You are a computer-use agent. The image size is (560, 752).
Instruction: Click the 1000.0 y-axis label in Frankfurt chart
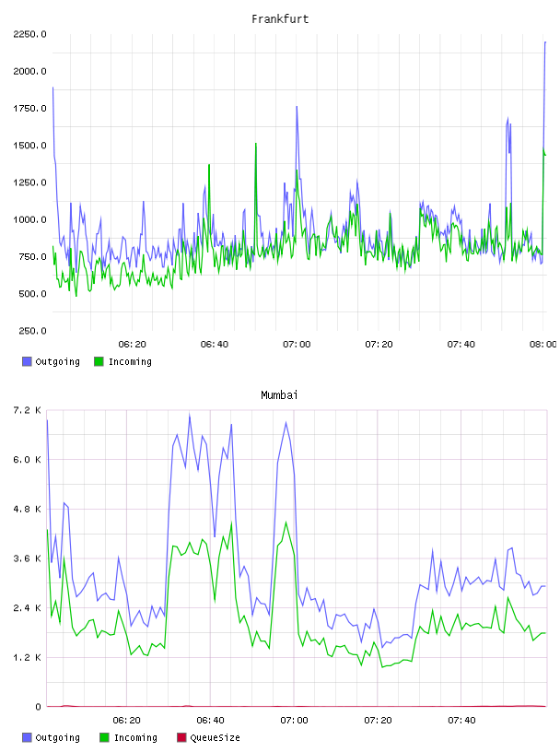[x=29, y=219]
